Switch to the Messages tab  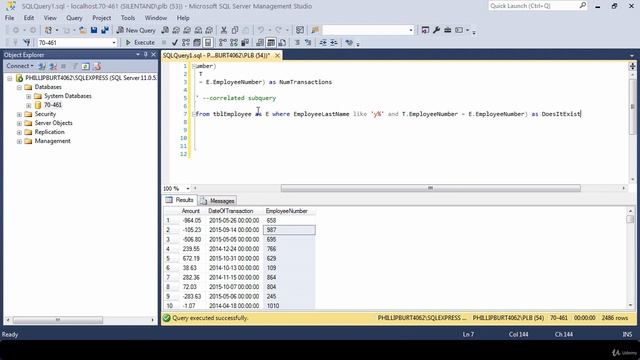(x=218, y=201)
